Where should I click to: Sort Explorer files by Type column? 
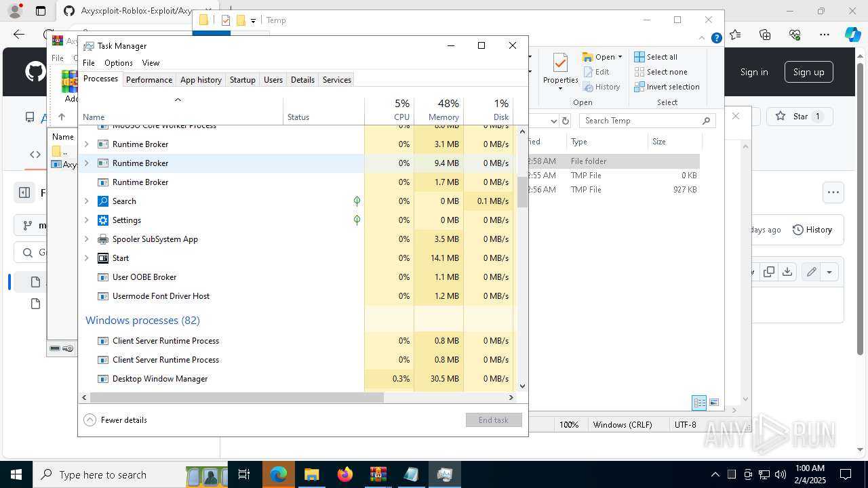pos(607,142)
